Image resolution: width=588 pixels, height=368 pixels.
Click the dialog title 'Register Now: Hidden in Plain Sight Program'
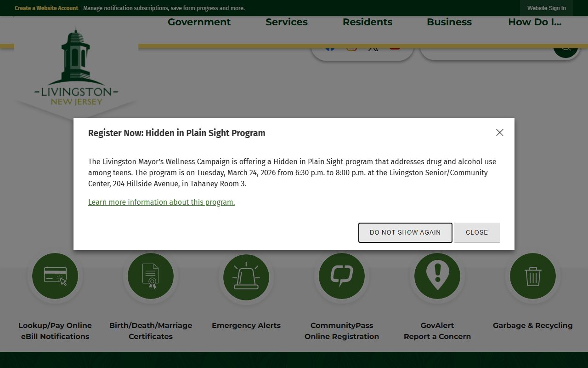point(177,133)
